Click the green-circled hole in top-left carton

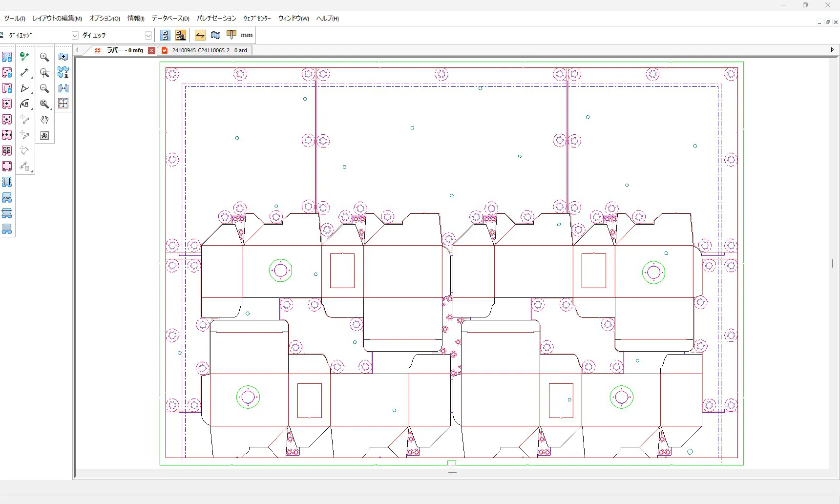(280, 270)
